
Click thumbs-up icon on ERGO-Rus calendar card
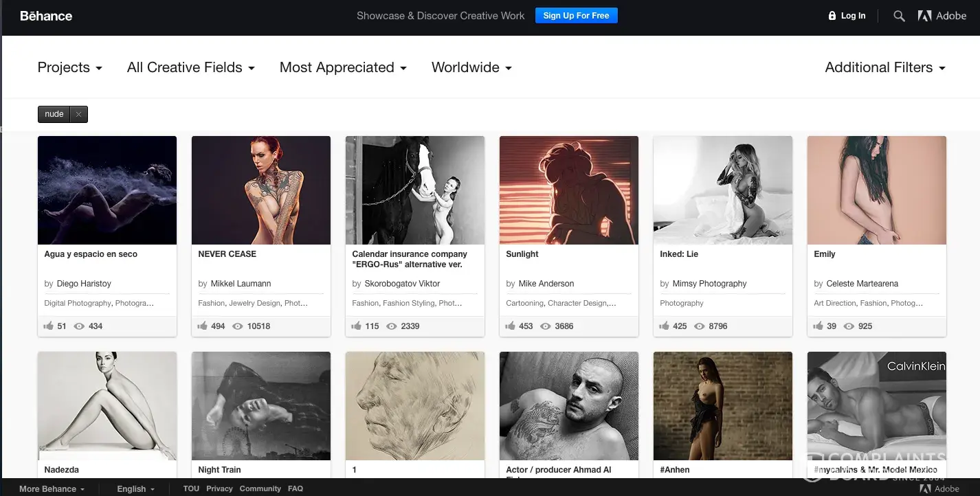357,326
